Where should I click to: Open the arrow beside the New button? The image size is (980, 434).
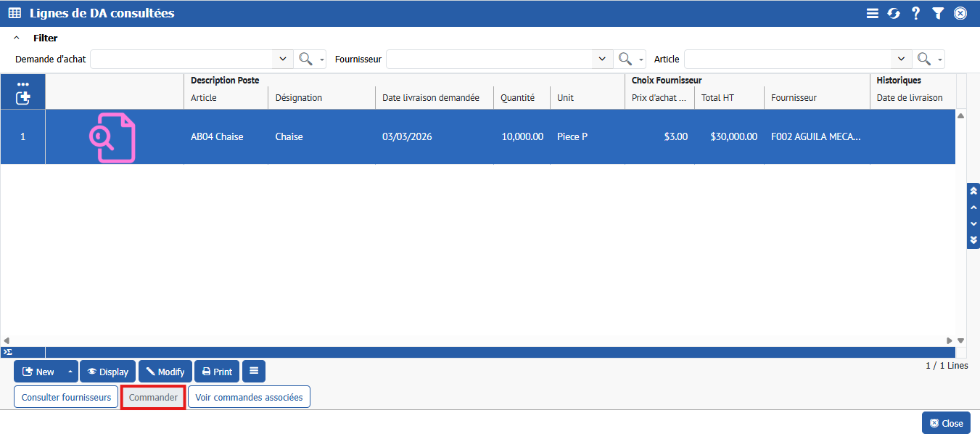70,372
